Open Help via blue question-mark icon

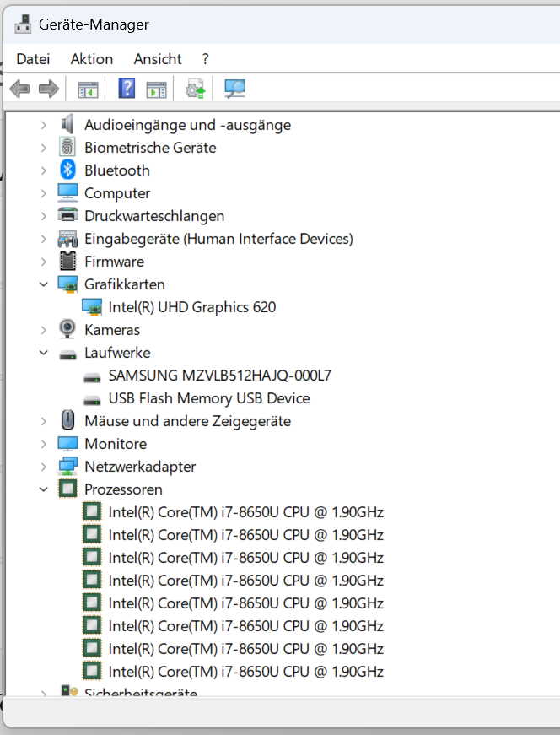(x=127, y=88)
